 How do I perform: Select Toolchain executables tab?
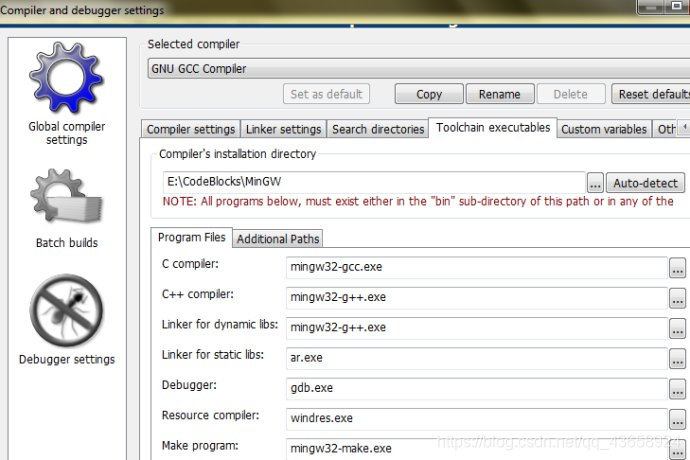click(493, 128)
